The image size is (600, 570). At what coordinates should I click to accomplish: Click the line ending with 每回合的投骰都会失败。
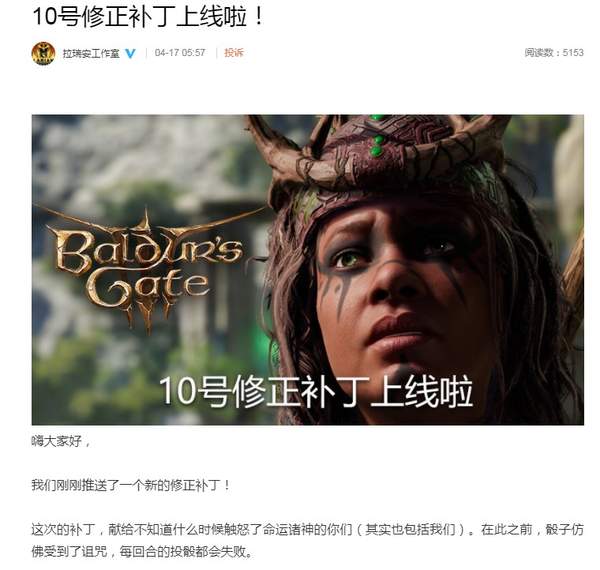(142, 552)
